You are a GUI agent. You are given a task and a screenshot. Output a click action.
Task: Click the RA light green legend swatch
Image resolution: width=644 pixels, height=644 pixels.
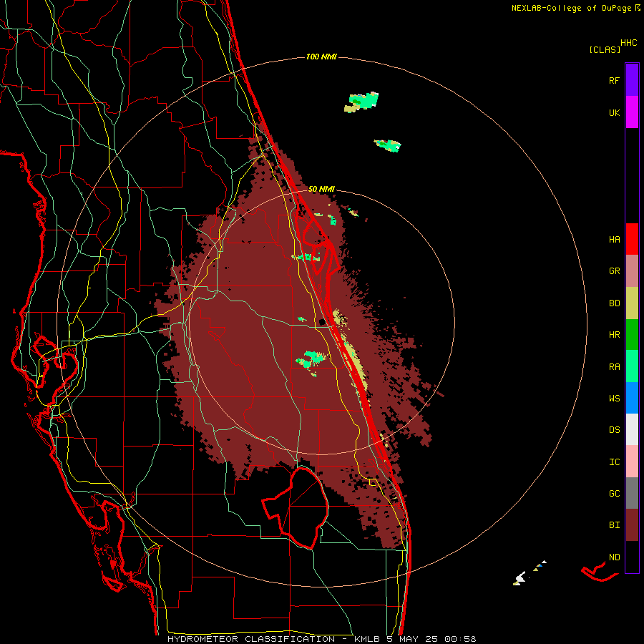[x=632, y=366]
